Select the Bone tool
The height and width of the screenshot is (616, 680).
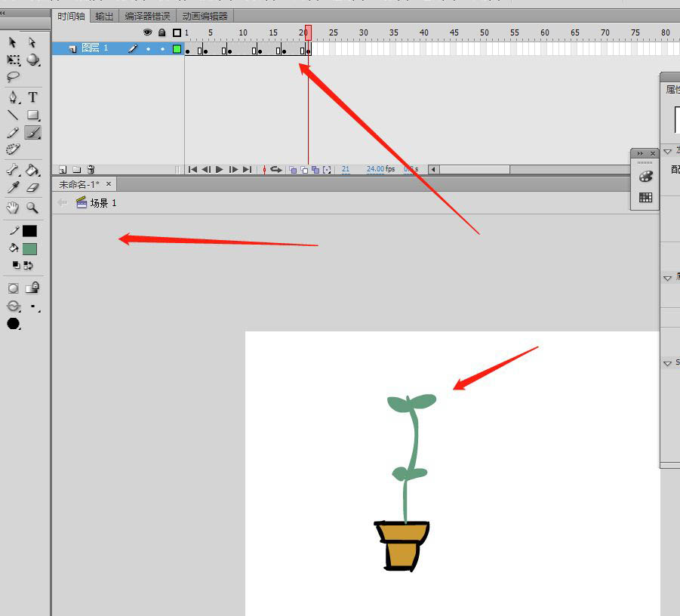pos(13,170)
